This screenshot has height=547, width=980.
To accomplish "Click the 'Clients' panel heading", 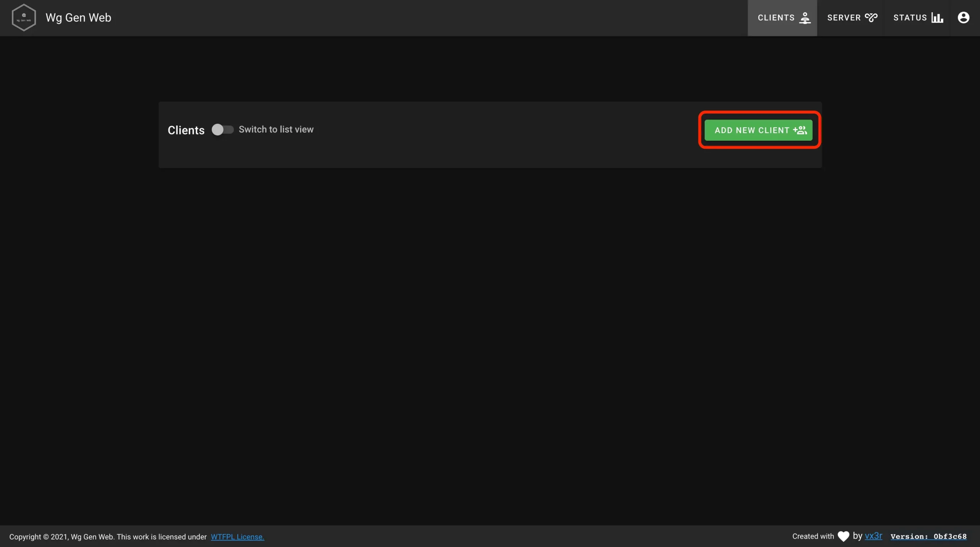I will [x=186, y=130].
